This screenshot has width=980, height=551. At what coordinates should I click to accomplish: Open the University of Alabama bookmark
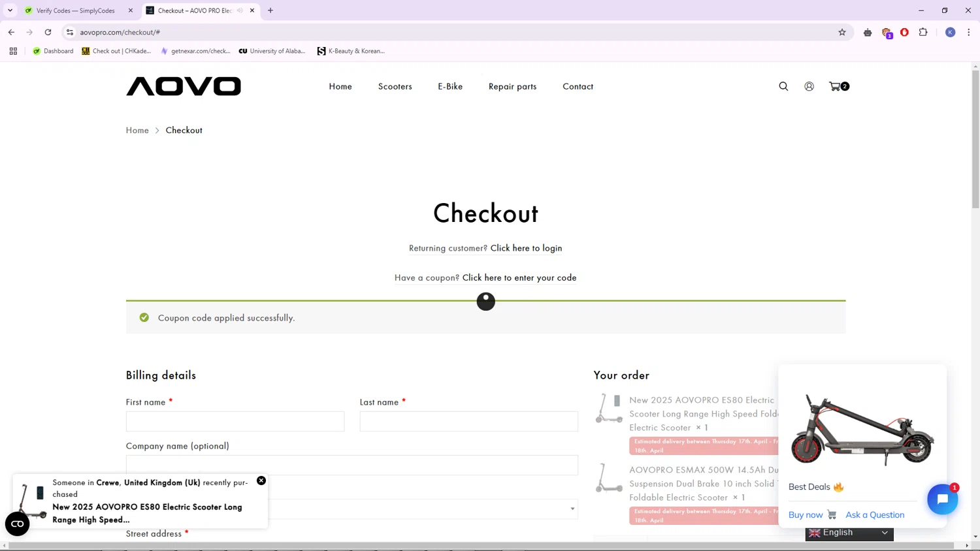click(x=272, y=51)
